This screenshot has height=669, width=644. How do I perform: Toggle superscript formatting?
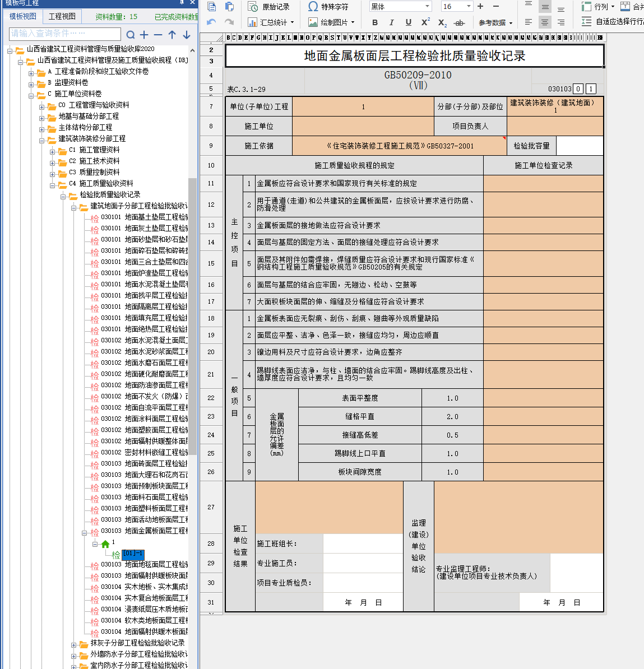[x=425, y=22]
